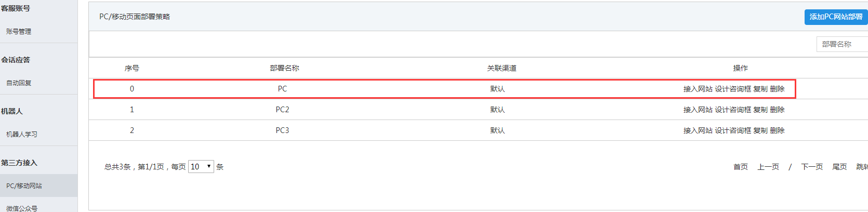The width and height of the screenshot is (868, 212).
Task: Delete the PC3 deployment
Action: [777, 130]
